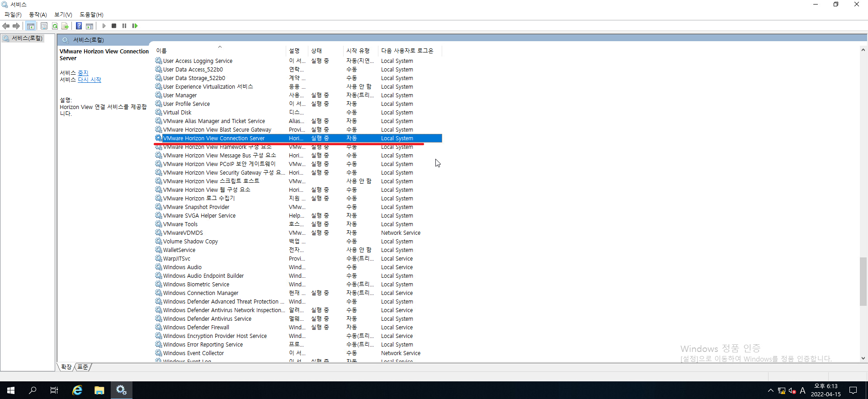Select Windows Error Reporting Service row
Viewport: 868px width, 399px height.
[x=298, y=345]
